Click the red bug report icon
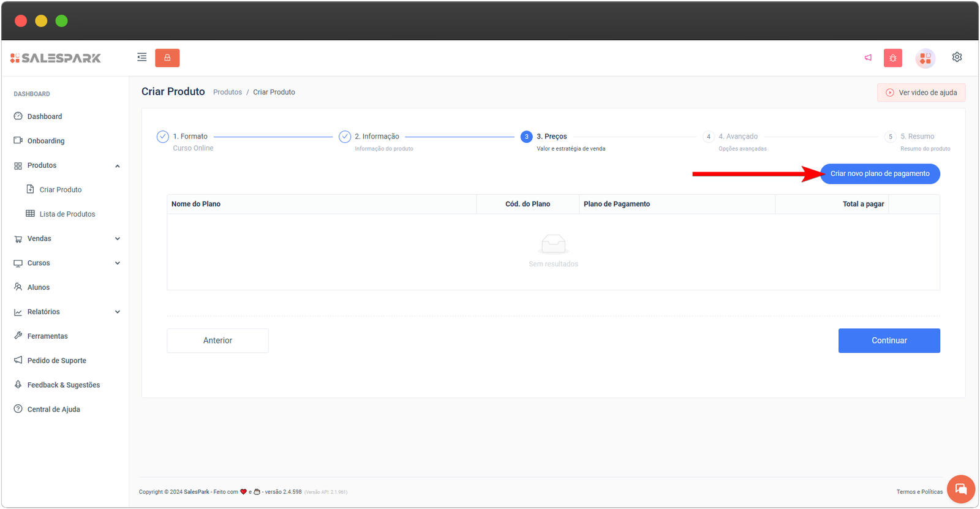This screenshot has height=509, width=980. pos(893,58)
